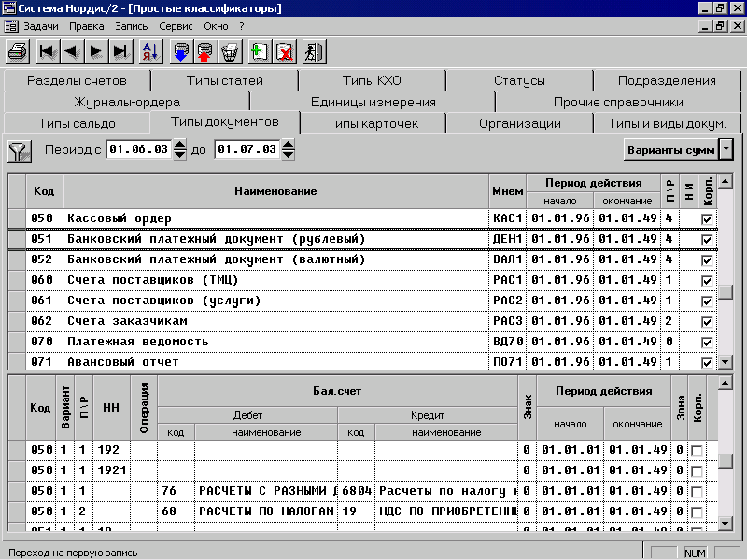The height and width of the screenshot is (560, 747).
Task: Expand the Варианты сумм dropdown arrow
Action: coord(726,149)
